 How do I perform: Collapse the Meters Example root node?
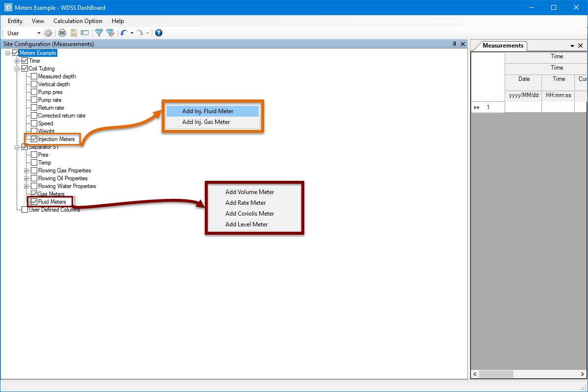[x=8, y=53]
